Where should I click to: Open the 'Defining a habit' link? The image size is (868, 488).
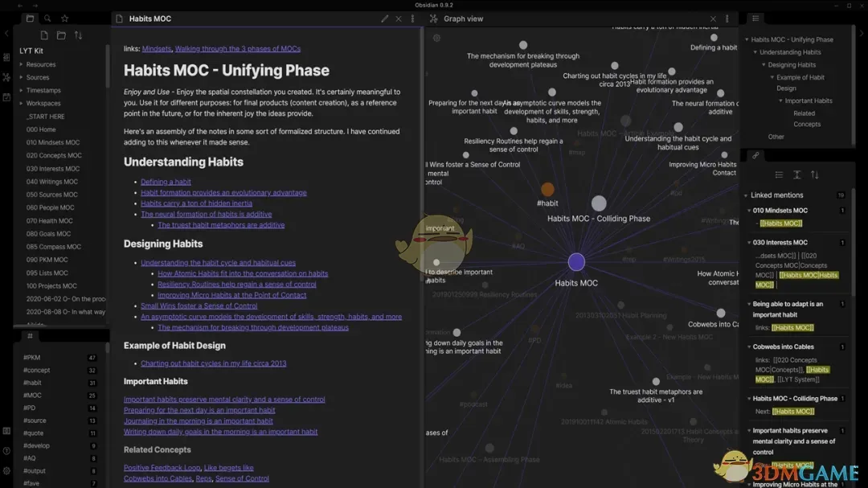pyautogui.click(x=166, y=182)
